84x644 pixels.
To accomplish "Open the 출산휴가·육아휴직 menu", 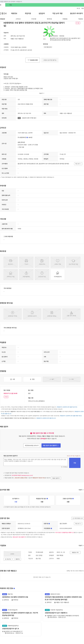I will 76,14.
